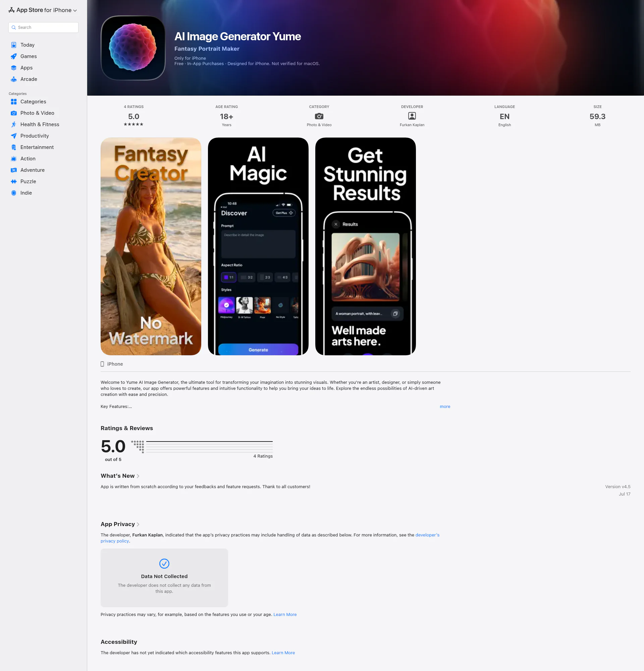Click the Search input field
The width and height of the screenshot is (644, 671).
click(44, 28)
